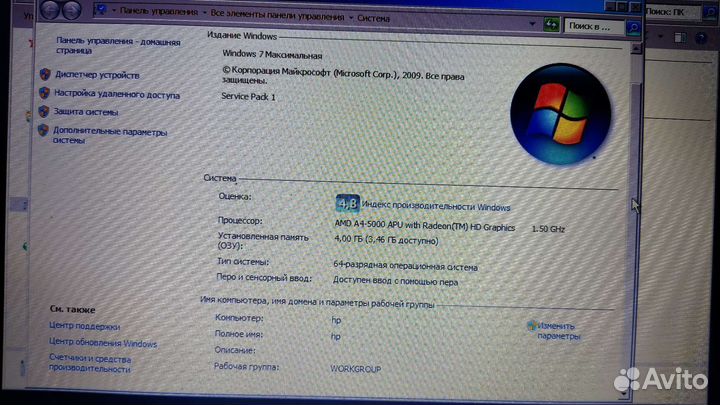Screen dimensions: 720x405
Task: Maximize the System window
Action: [622, 6]
